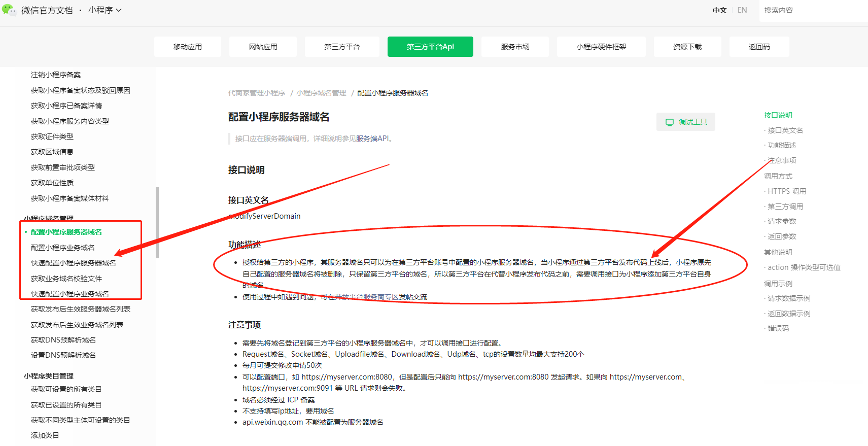Click the 微信官方文档 site title

coord(47,10)
